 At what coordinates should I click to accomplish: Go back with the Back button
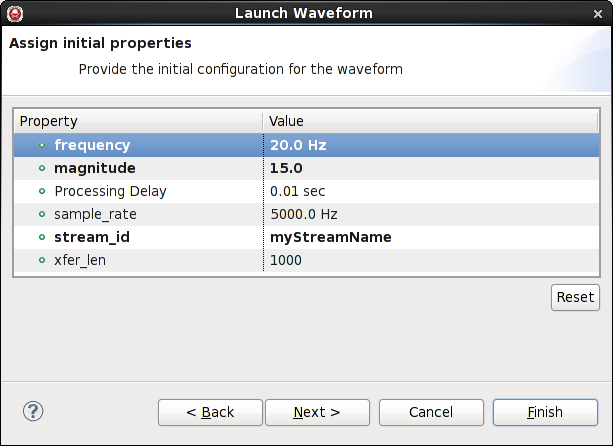point(210,412)
